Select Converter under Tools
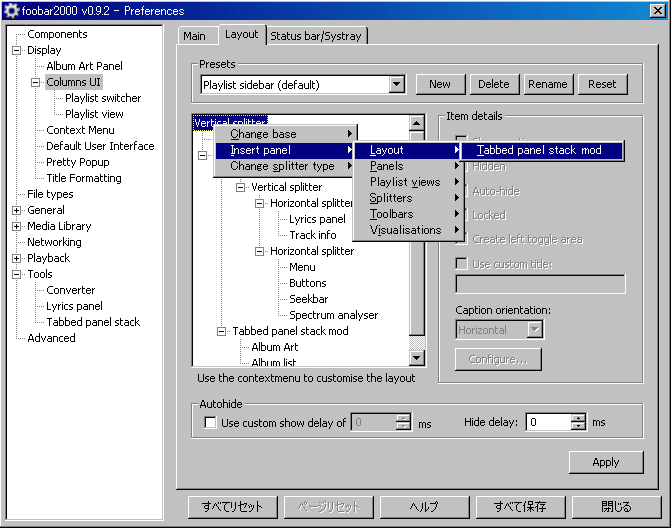 click(71, 290)
